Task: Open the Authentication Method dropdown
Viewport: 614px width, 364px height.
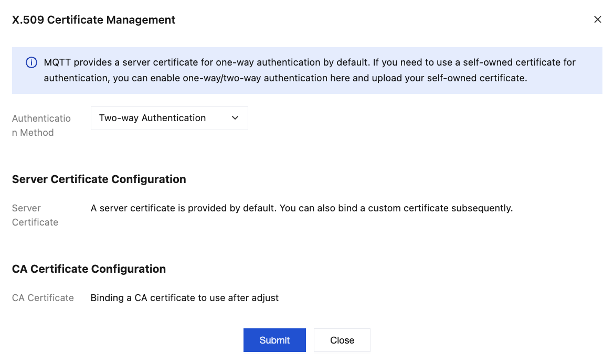Action: 169,119
